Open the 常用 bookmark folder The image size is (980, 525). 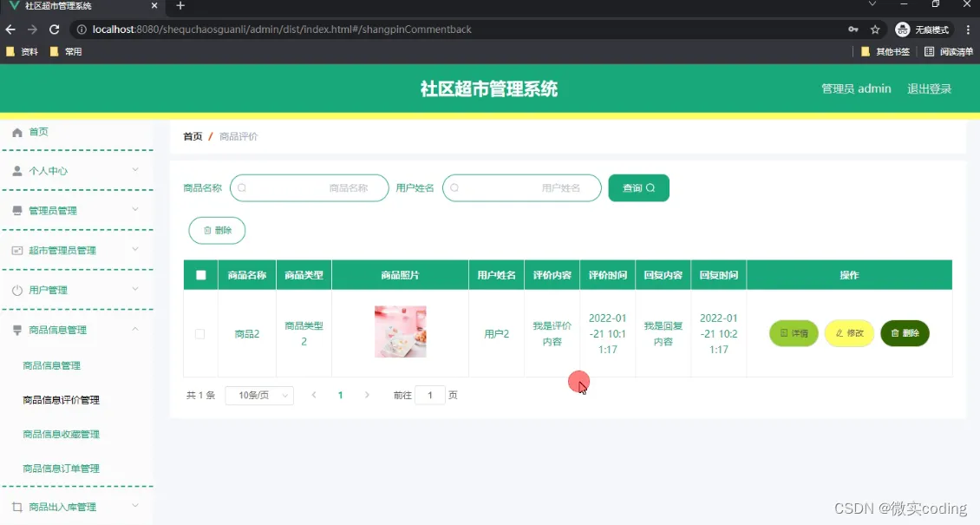[66, 52]
